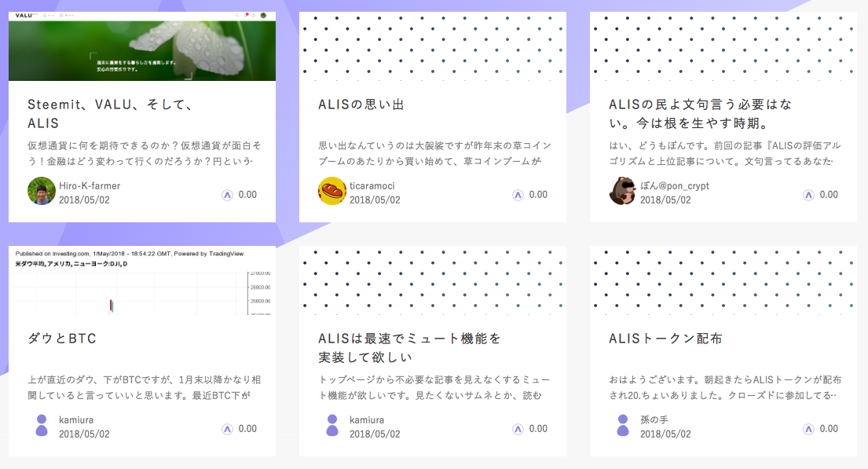Open the dotted placeholder image above ALISの思い出

pyautogui.click(x=433, y=46)
